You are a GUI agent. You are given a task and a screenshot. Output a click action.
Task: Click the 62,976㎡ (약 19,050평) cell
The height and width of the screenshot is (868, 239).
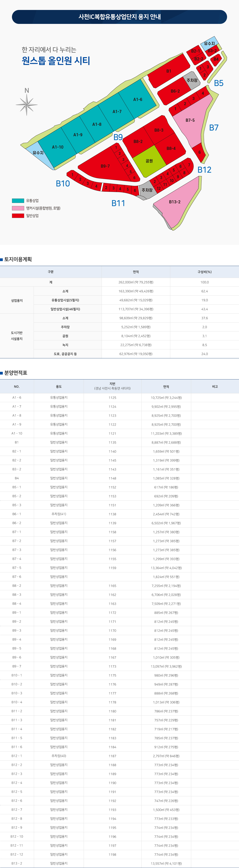[x=136, y=354]
